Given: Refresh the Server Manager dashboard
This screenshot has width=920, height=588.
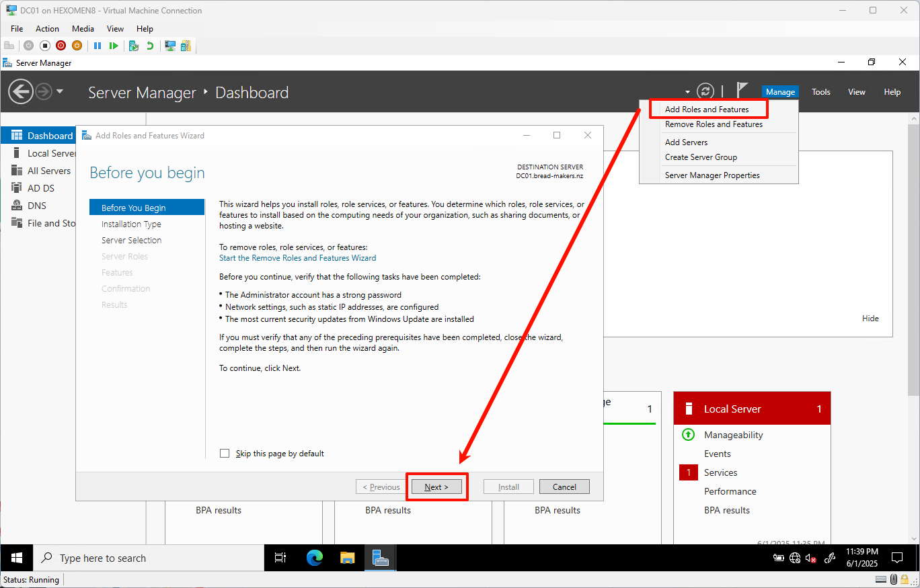Looking at the screenshot, I should click(705, 91).
